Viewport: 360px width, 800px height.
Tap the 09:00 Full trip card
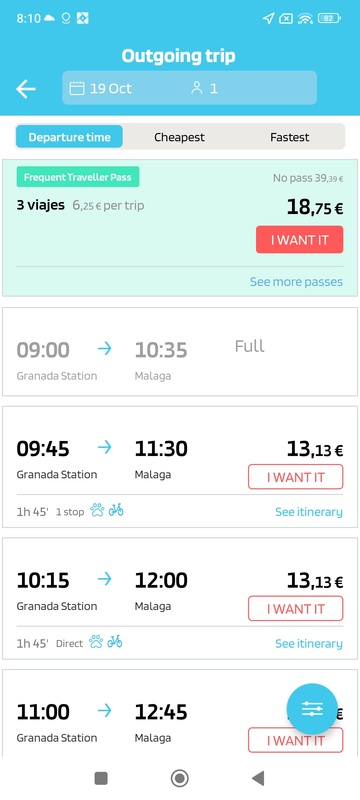click(x=180, y=352)
